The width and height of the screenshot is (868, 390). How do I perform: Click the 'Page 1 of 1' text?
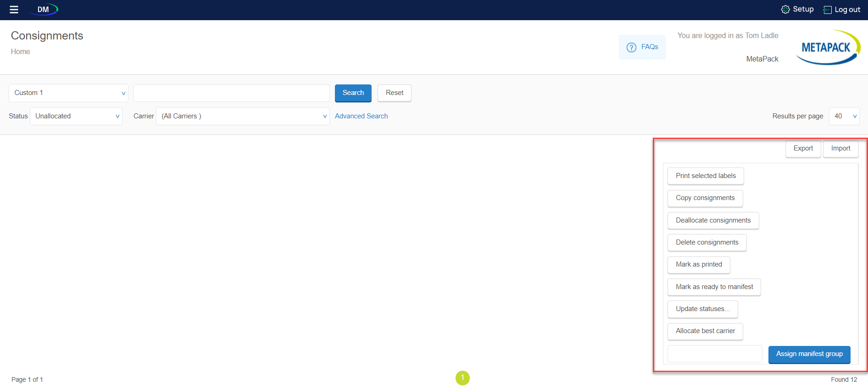pyautogui.click(x=27, y=379)
